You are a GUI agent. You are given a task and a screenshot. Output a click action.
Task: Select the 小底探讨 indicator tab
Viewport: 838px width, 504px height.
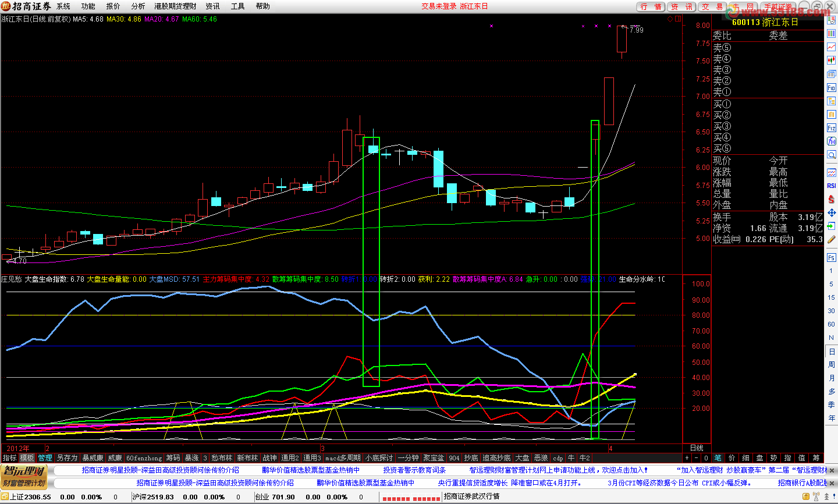point(379,458)
